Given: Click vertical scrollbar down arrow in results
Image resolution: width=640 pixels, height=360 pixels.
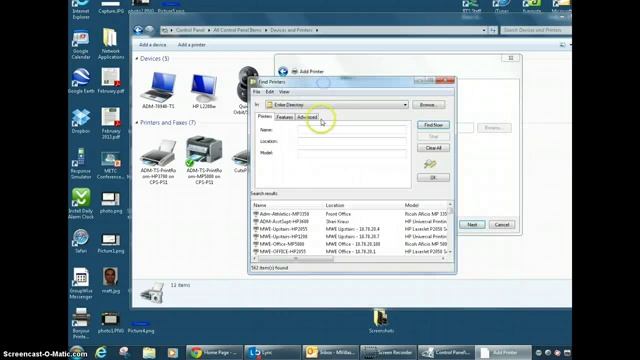Looking at the screenshot, I should coord(450,252).
